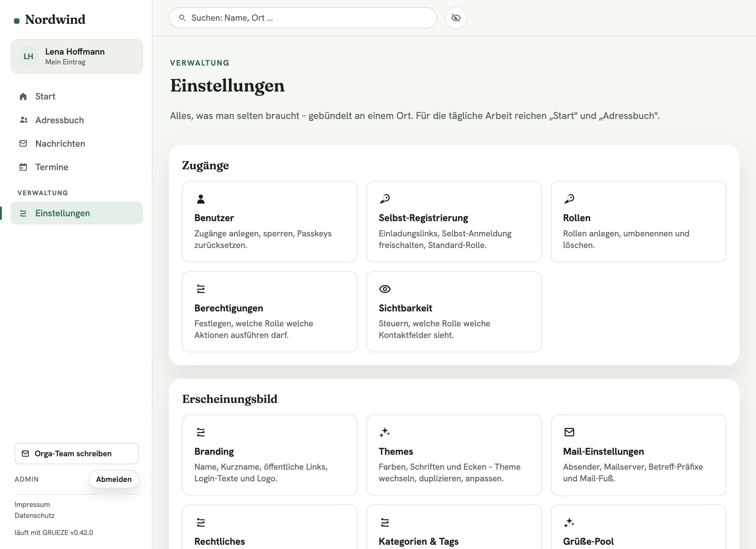Image resolution: width=756 pixels, height=549 pixels.
Task: Click the sparkle icon above Themes
Action: (x=385, y=432)
